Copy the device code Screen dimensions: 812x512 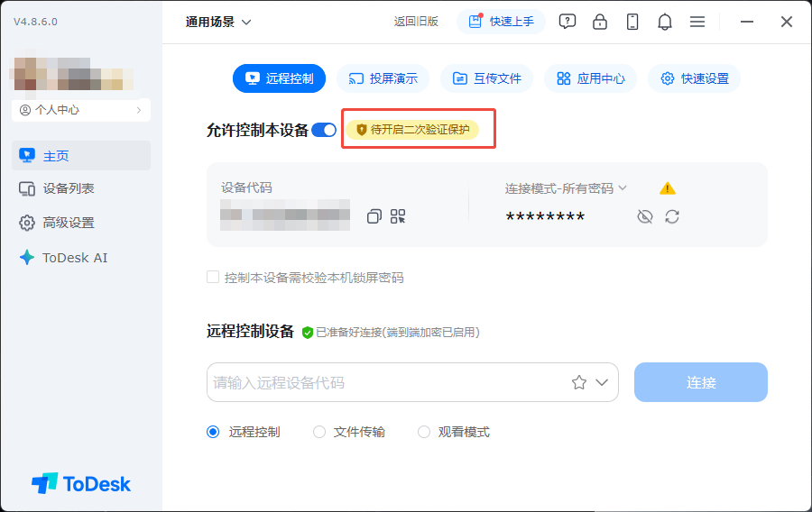coord(374,216)
